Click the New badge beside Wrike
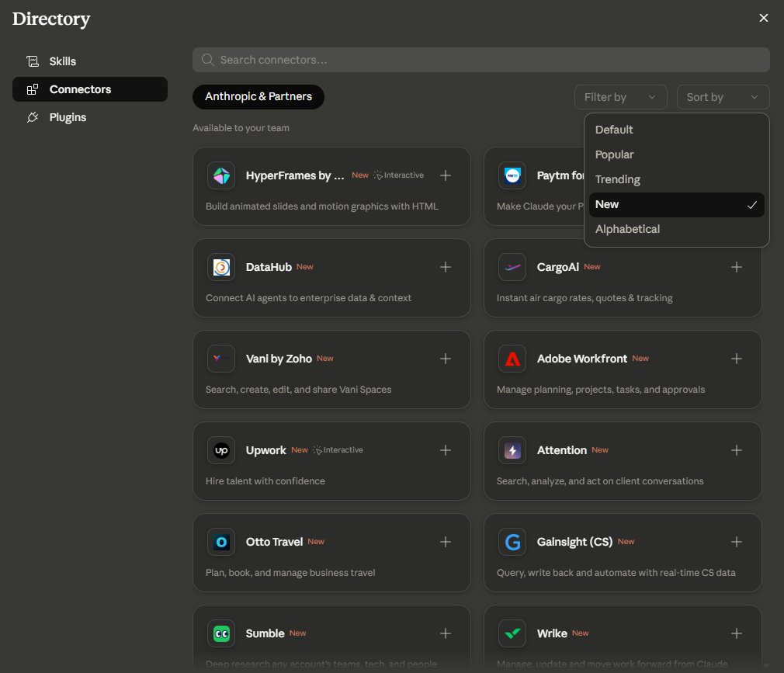This screenshot has height=673, width=784. click(580, 633)
